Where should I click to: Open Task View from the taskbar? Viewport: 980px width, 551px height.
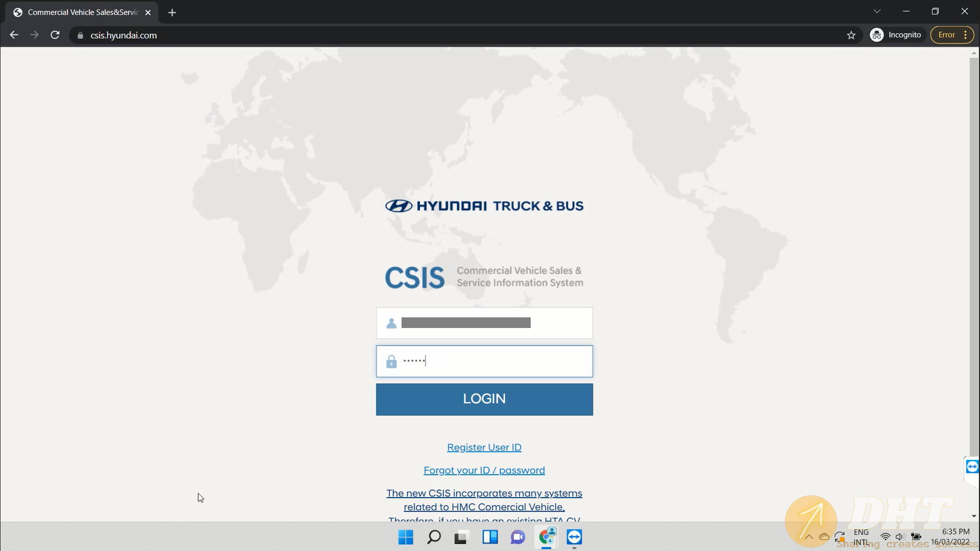[x=462, y=538]
